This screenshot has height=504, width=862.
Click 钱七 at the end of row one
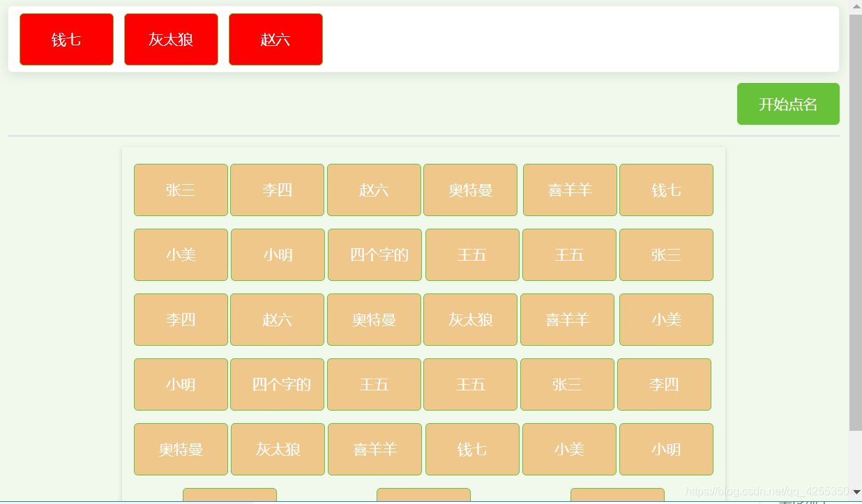pyautogui.click(x=666, y=190)
